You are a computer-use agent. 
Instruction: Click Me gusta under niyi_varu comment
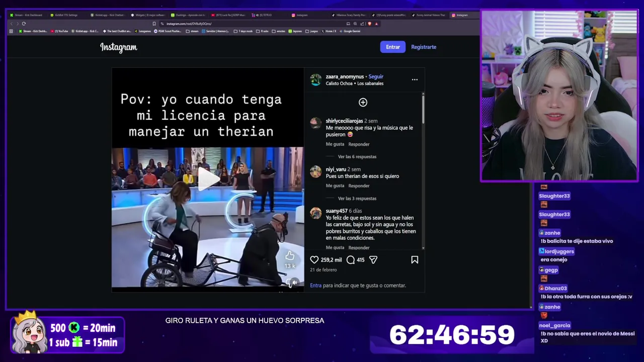pyautogui.click(x=335, y=186)
